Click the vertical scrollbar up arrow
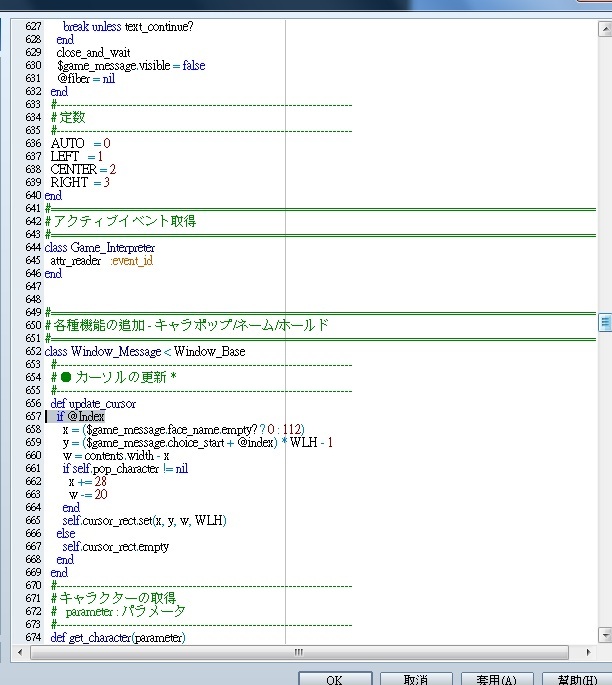The width and height of the screenshot is (612, 685). pyautogui.click(x=605, y=29)
